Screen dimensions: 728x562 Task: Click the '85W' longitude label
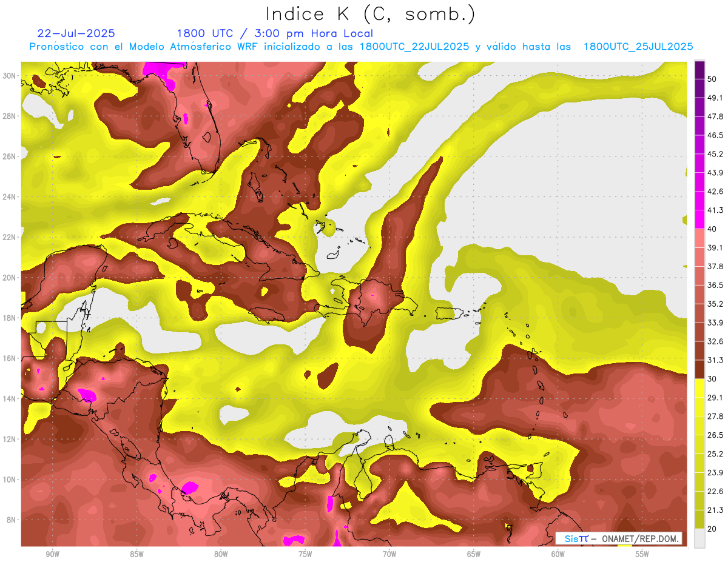[136, 554]
